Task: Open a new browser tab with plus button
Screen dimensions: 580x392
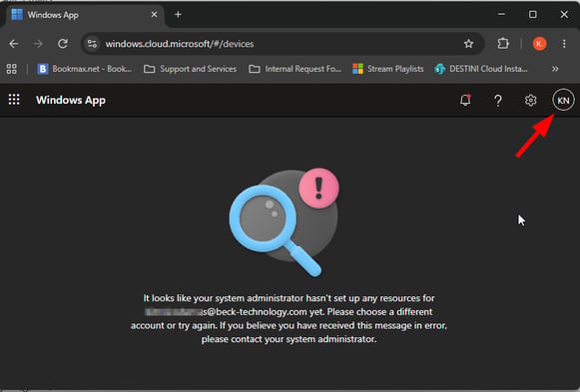Action: (x=178, y=14)
